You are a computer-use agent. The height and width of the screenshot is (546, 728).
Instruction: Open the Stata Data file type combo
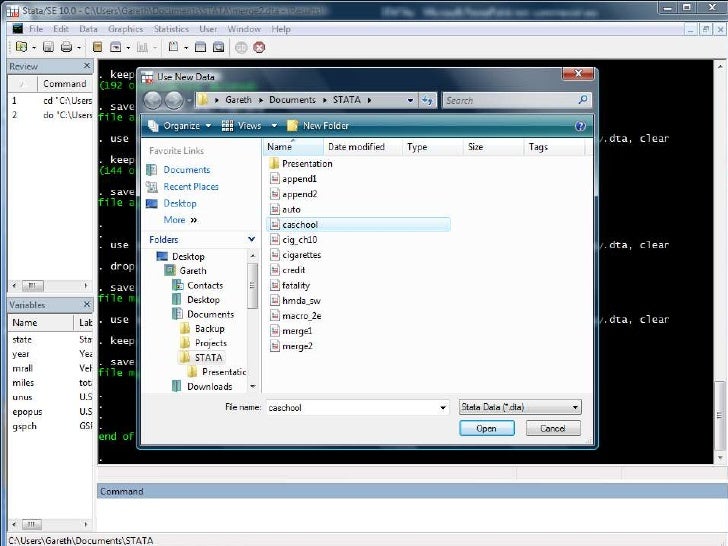(x=520, y=407)
